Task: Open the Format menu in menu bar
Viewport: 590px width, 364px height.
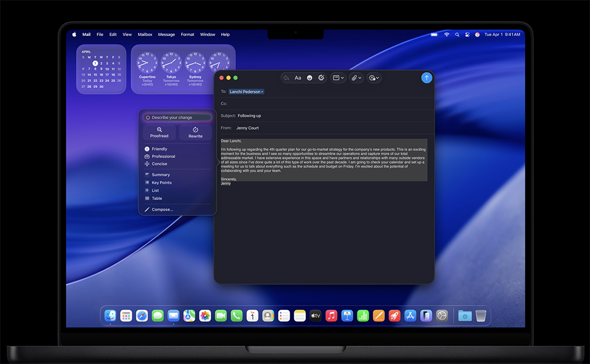Action: tap(188, 35)
